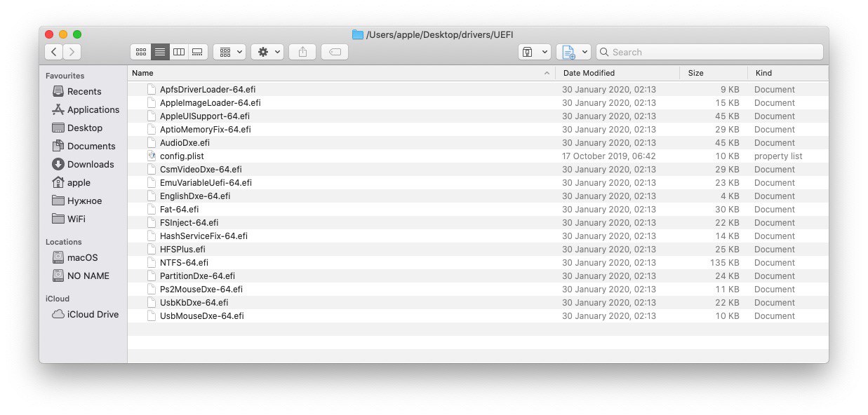Open the group-by items dropdown
This screenshot has height=415, width=868.
tap(229, 52)
